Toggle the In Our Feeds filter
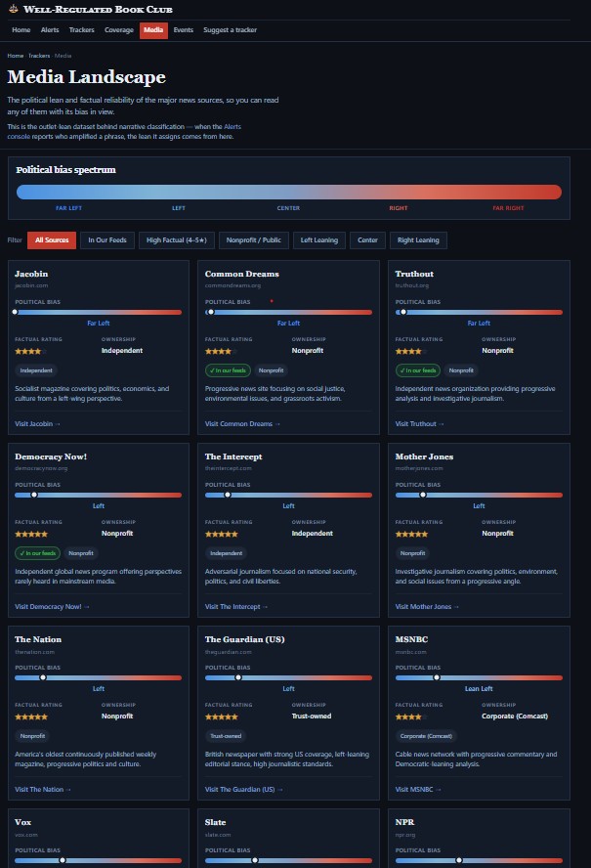This screenshot has width=591, height=868. (107, 240)
